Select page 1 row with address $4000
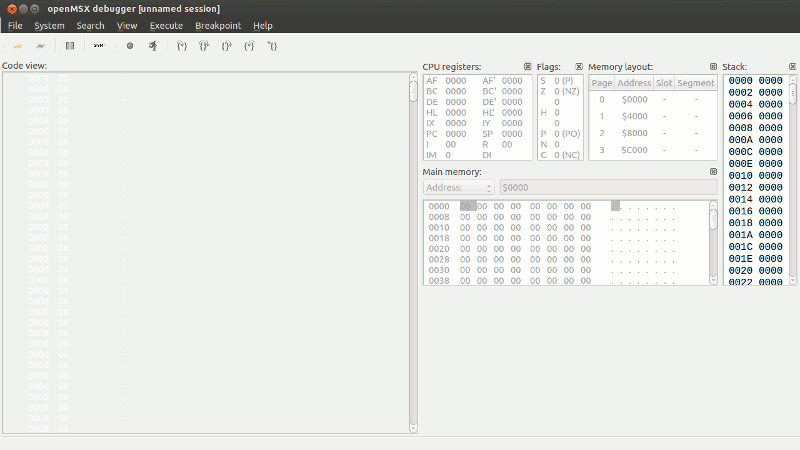800x450 pixels. pyautogui.click(x=653, y=116)
